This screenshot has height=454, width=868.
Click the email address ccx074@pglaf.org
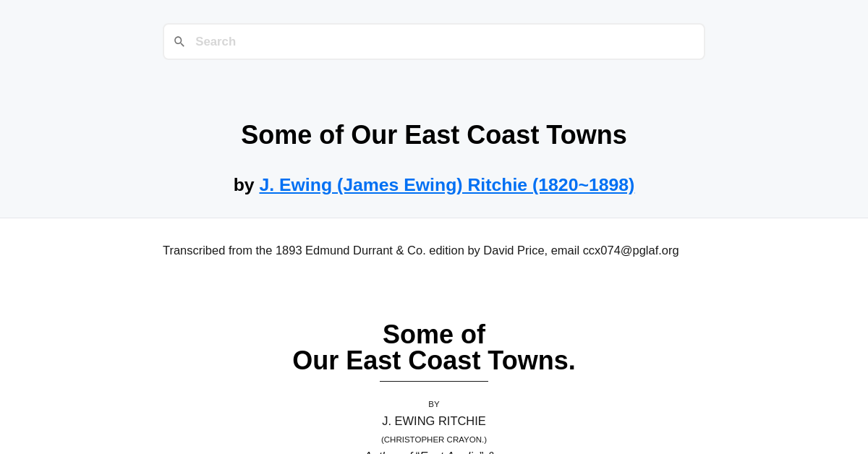tap(630, 250)
